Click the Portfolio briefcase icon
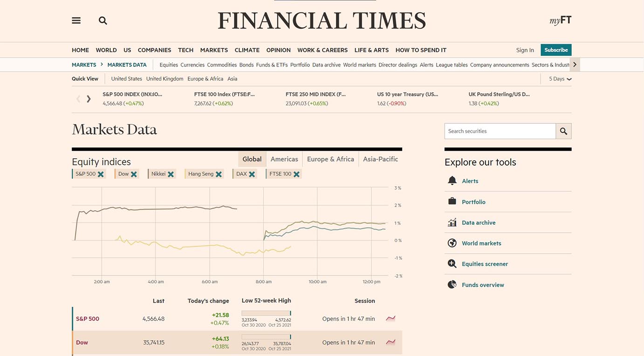Viewport: 644px width, 356px height. pos(452,202)
